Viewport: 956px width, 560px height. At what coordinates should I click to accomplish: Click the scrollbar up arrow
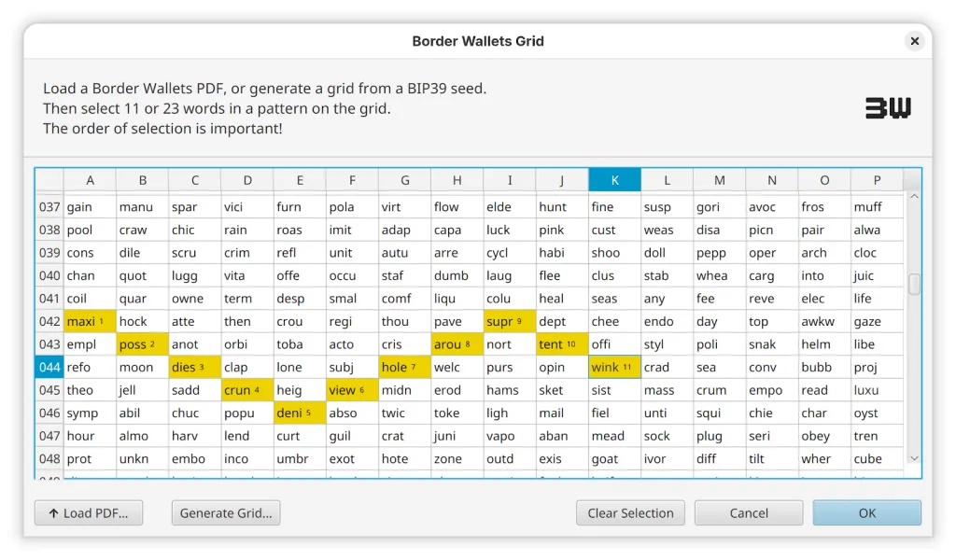tap(914, 197)
